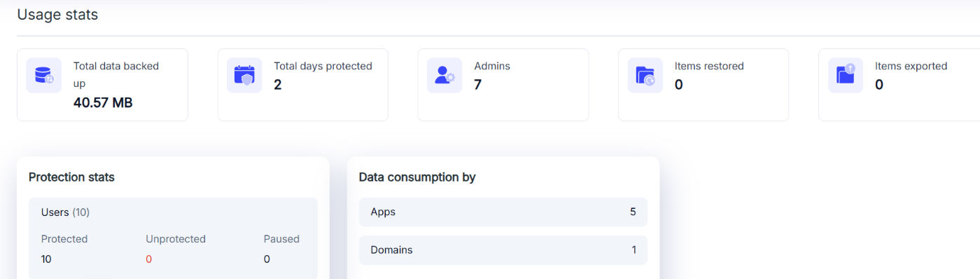This screenshot has width=980, height=279.
Task: Select the Items restored stat card
Action: click(703, 85)
